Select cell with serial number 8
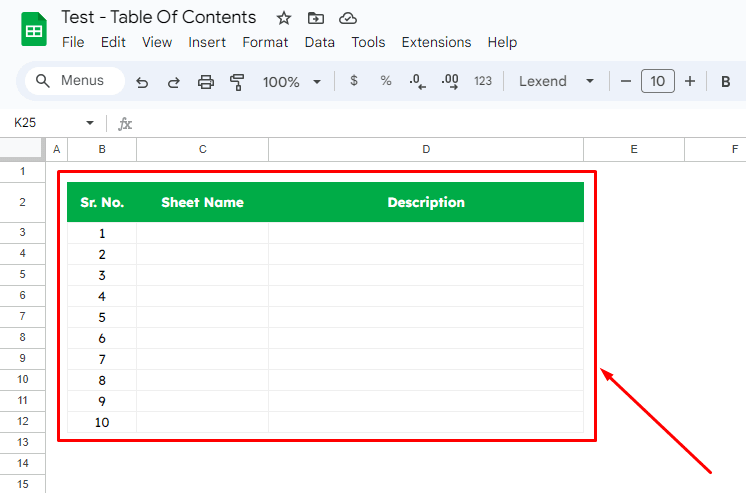 [102, 380]
